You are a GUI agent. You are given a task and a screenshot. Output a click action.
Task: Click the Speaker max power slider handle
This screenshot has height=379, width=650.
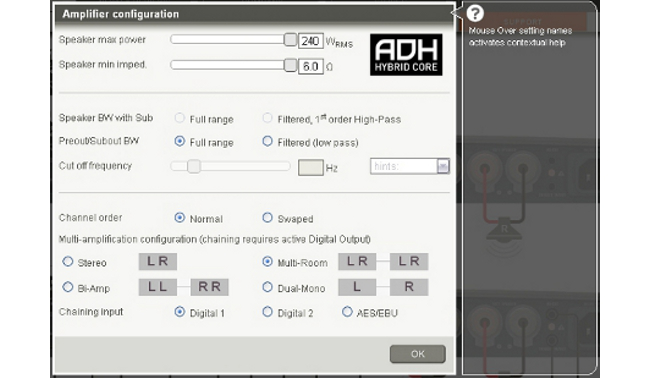(x=290, y=40)
